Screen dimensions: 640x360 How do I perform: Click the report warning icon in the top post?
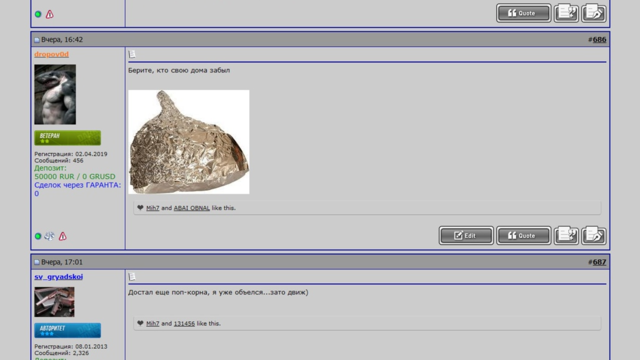point(49,14)
